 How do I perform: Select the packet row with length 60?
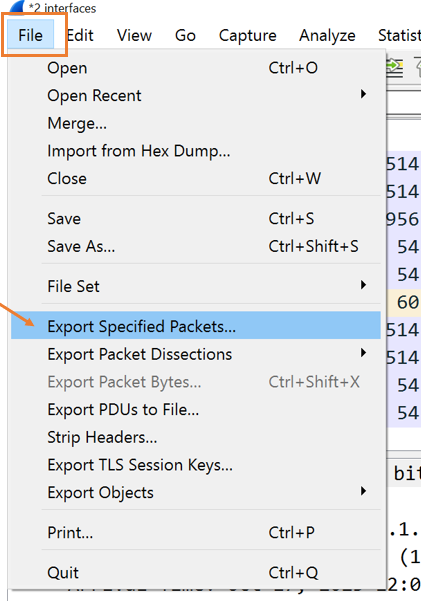404,302
